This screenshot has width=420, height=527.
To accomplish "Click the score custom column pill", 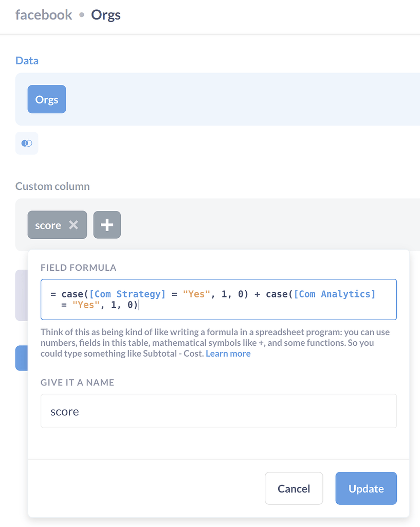I will 48,225.
